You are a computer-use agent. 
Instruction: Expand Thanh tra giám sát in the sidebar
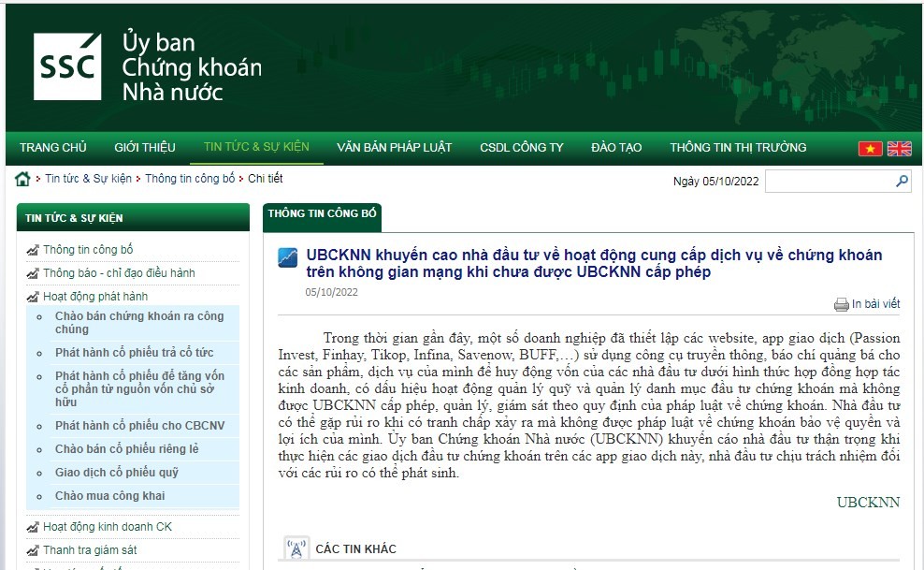tap(90, 550)
